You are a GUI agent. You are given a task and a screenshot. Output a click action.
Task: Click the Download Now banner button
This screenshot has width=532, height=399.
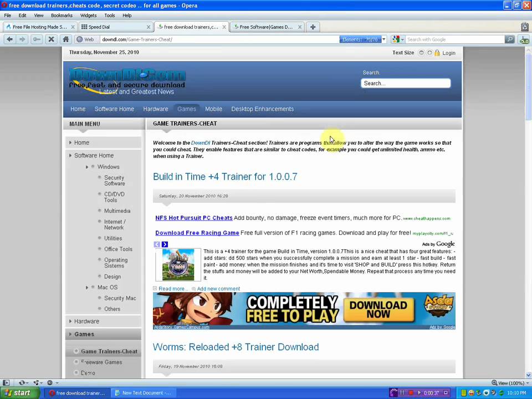tap(378, 310)
